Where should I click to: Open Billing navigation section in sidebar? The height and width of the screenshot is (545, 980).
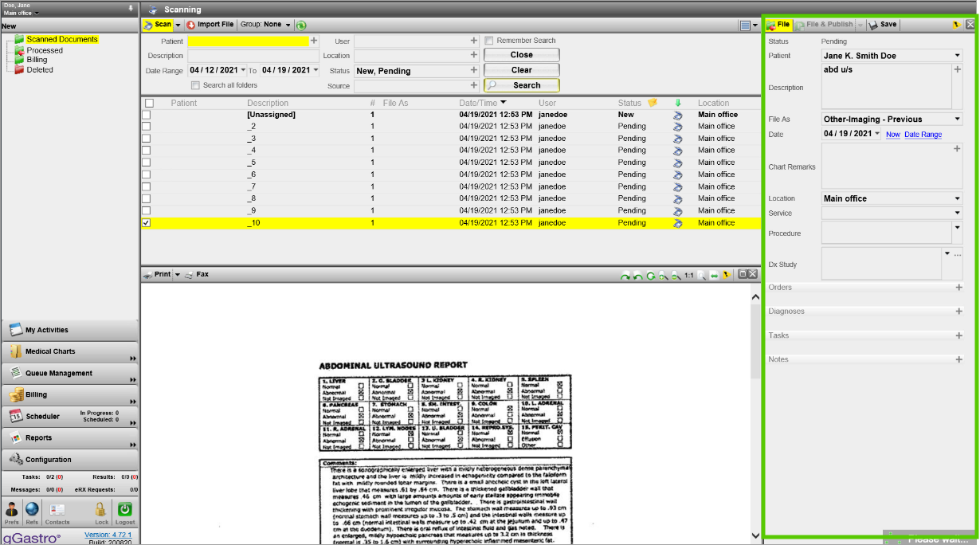[x=70, y=394]
